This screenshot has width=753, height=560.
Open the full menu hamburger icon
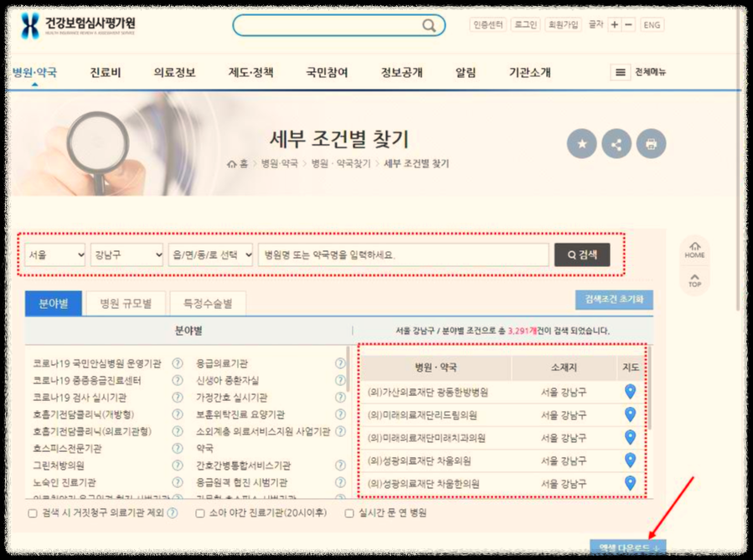point(620,72)
